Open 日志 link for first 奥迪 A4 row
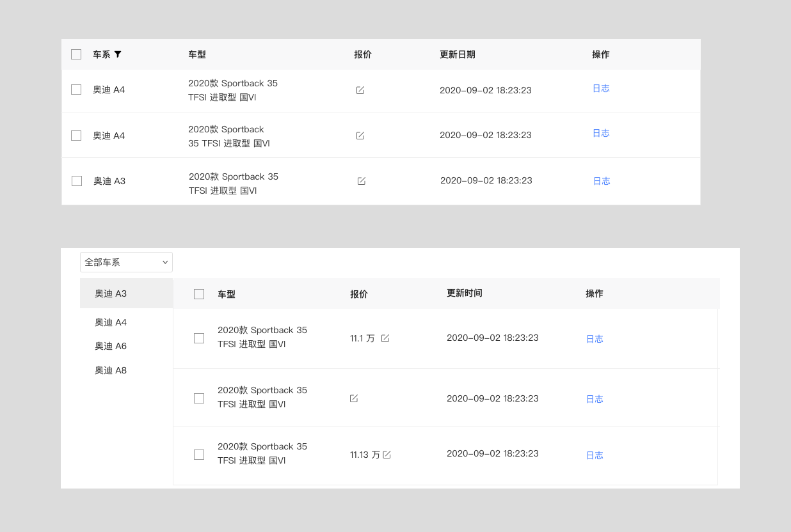Viewport: 791px width, 532px height. coord(601,88)
